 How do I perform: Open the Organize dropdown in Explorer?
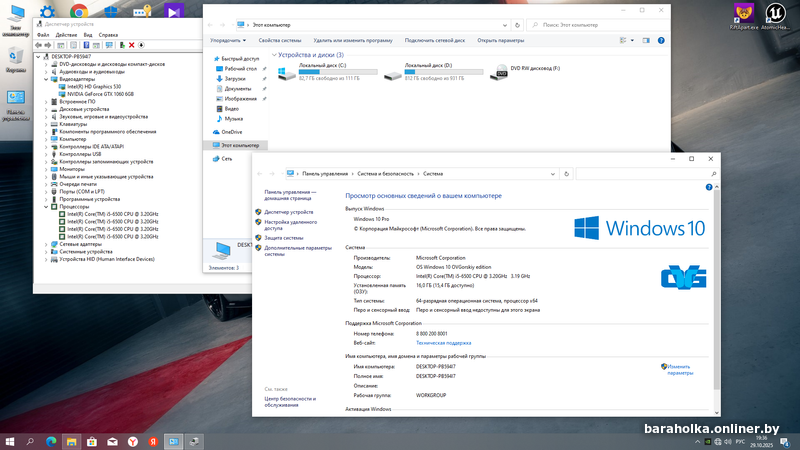click(228, 40)
